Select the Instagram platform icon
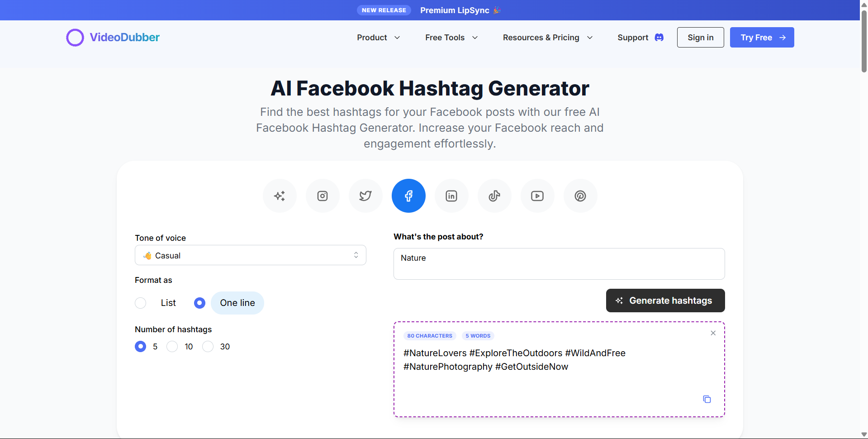 323,196
